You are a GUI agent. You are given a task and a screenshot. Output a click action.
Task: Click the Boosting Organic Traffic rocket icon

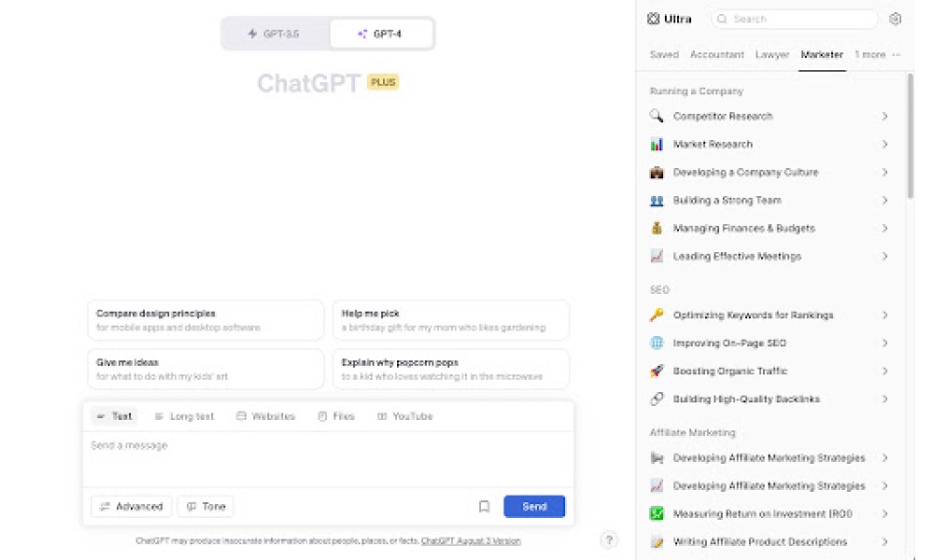[x=657, y=371]
